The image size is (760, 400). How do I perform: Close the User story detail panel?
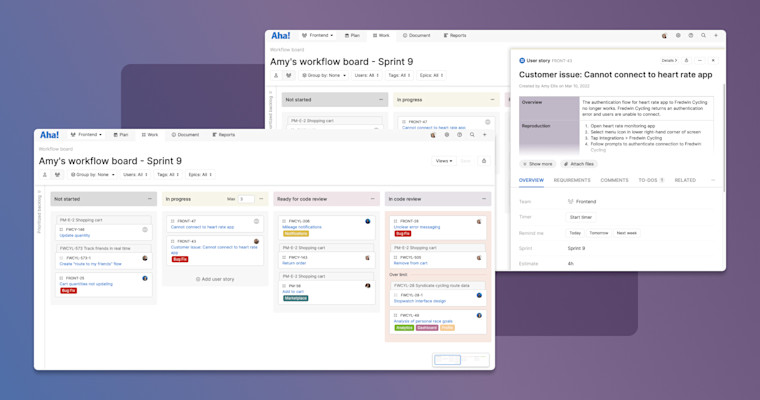pyautogui.click(x=713, y=61)
